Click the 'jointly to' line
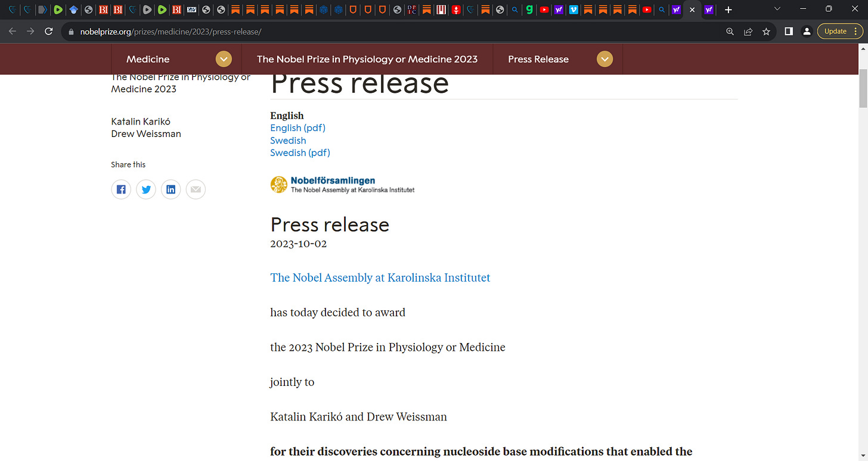868x461 pixels. (292, 382)
